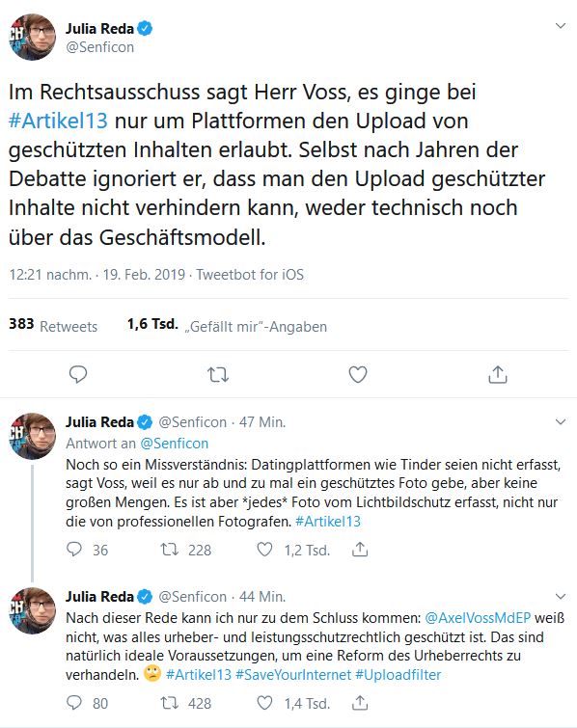Open the #SaveYourInternet hashtag
The image size is (577, 728).
(x=293, y=675)
